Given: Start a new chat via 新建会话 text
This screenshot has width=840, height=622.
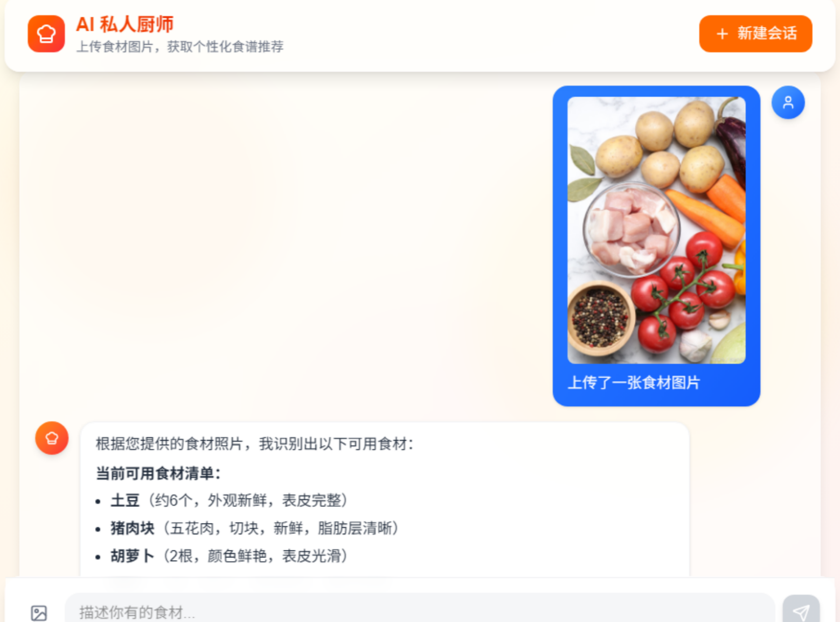Looking at the screenshot, I should pyautogui.click(x=767, y=33).
